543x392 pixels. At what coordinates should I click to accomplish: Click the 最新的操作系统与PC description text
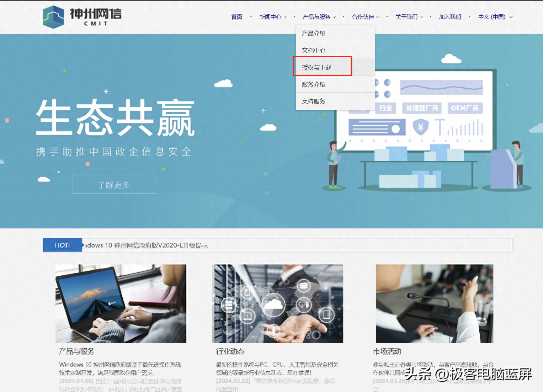[x=277, y=368]
